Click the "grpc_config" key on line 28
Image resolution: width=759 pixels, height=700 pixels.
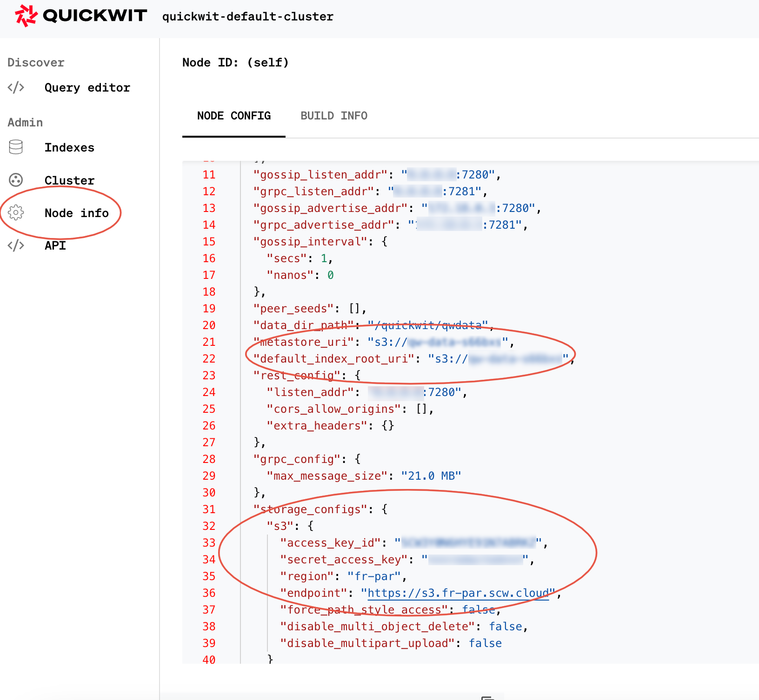(x=297, y=459)
